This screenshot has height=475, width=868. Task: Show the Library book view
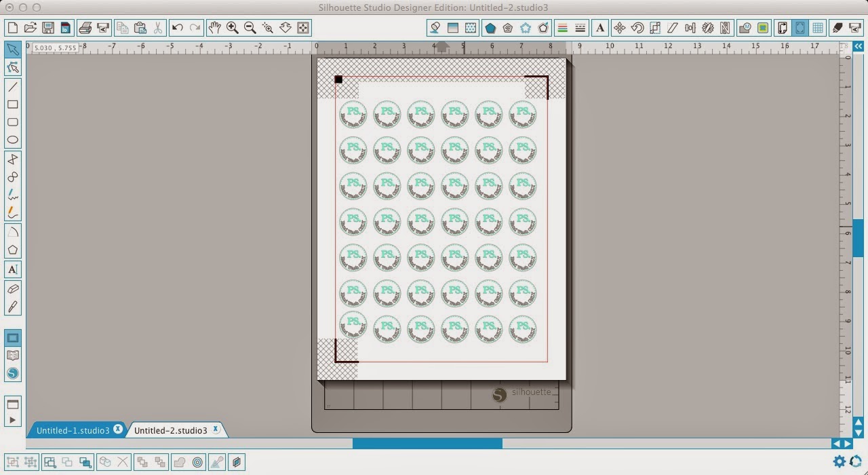pos(12,356)
